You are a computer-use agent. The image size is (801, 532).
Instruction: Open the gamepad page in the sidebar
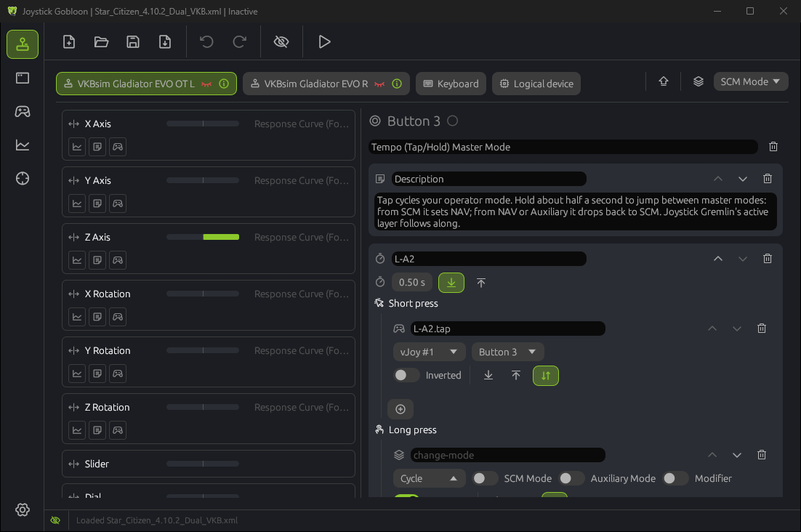[x=23, y=111]
